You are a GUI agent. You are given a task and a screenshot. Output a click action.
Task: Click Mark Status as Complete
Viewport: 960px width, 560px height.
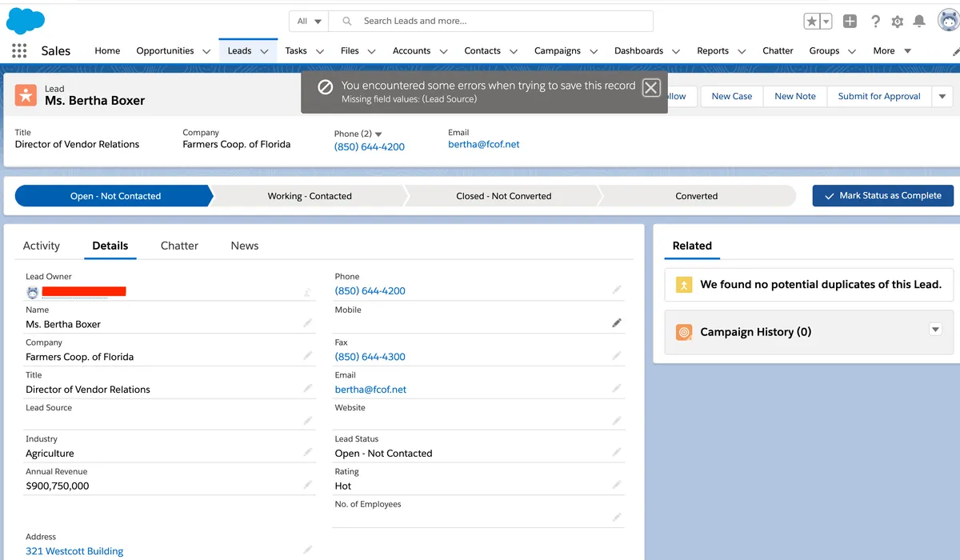click(883, 195)
